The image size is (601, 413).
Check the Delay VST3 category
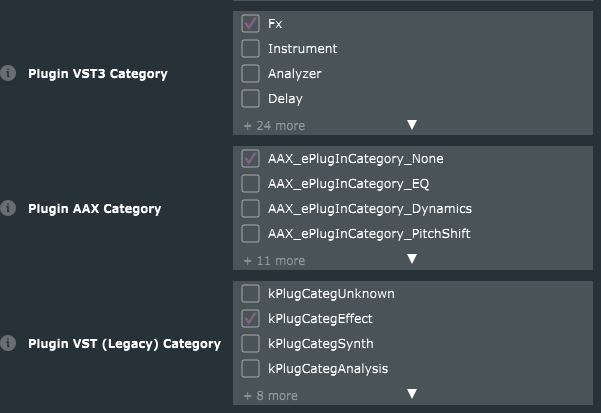pyautogui.click(x=250, y=98)
